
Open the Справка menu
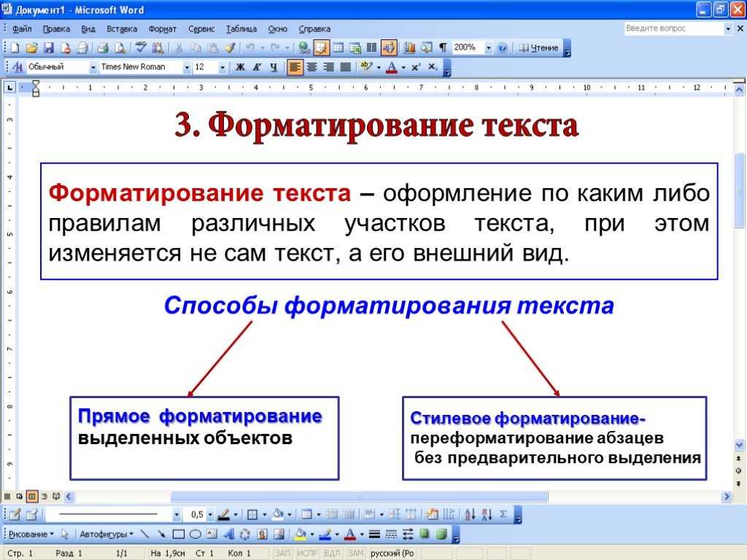tap(314, 29)
